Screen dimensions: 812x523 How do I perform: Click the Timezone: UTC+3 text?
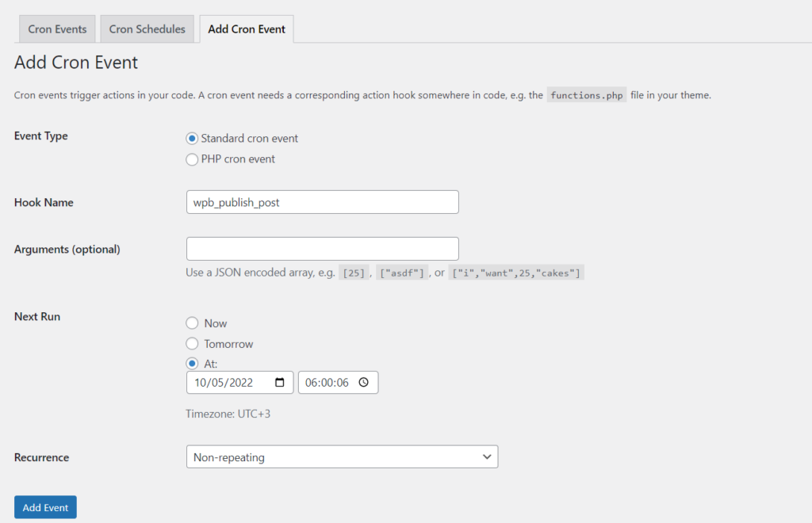pos(228,414)
